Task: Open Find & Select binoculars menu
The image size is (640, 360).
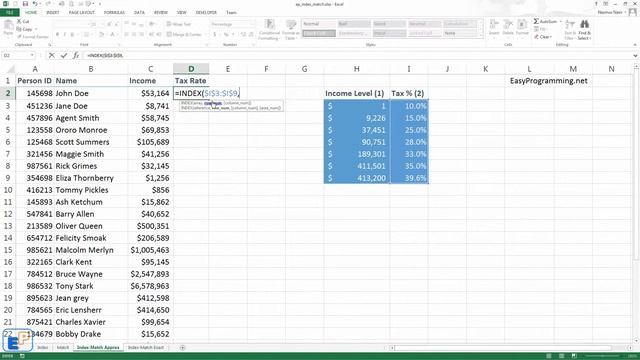Action: point(584,29)
